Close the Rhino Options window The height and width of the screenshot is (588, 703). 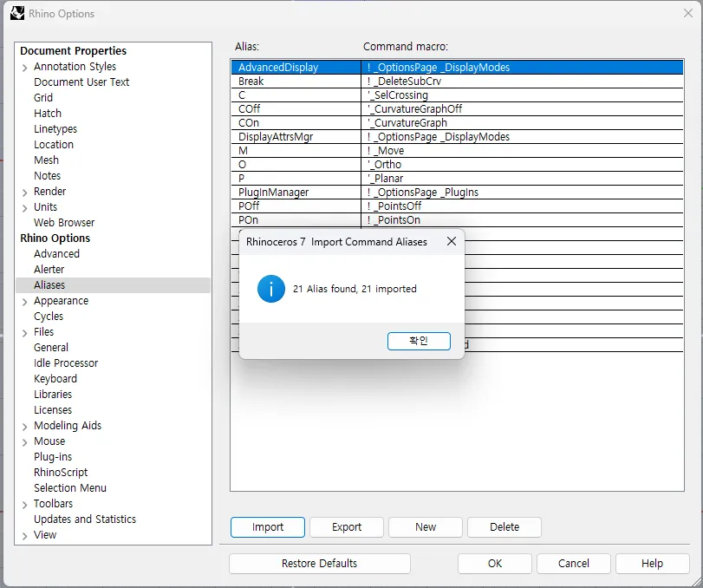(687, 14)
